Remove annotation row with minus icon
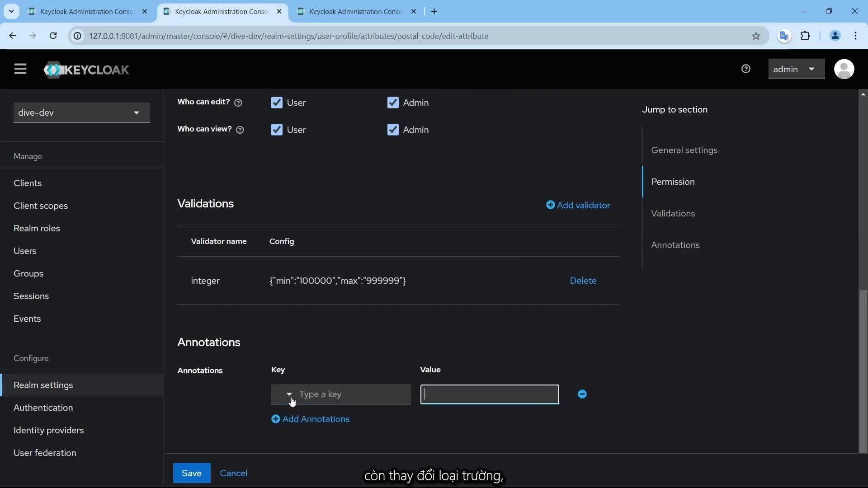The width and height of the screenshot is (868, 488). pos(582,394)
